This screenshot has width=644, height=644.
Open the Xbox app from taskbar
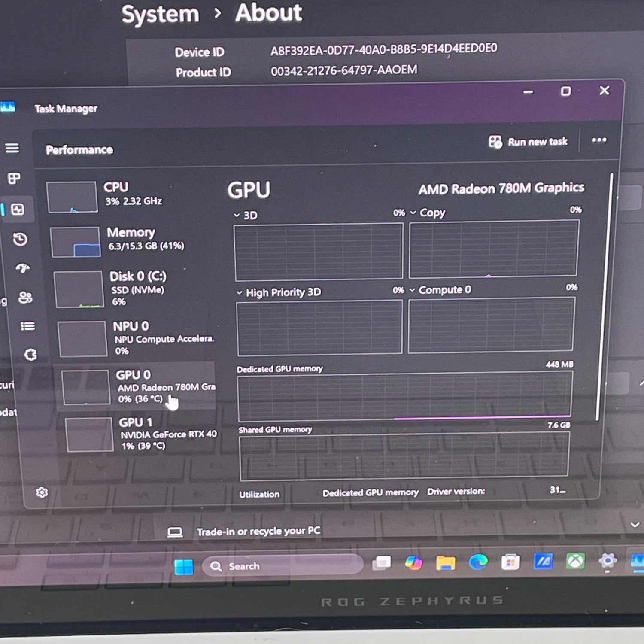[x=575, y=561]
